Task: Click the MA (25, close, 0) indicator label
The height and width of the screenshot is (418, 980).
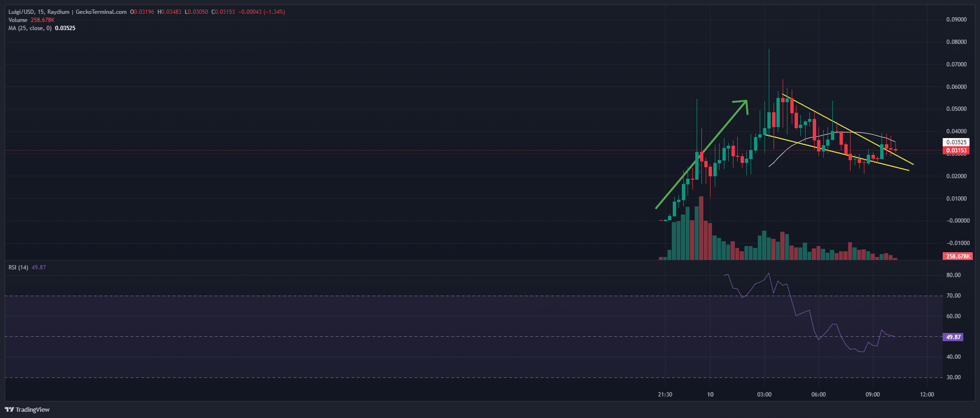Action: tap(30, 28)
